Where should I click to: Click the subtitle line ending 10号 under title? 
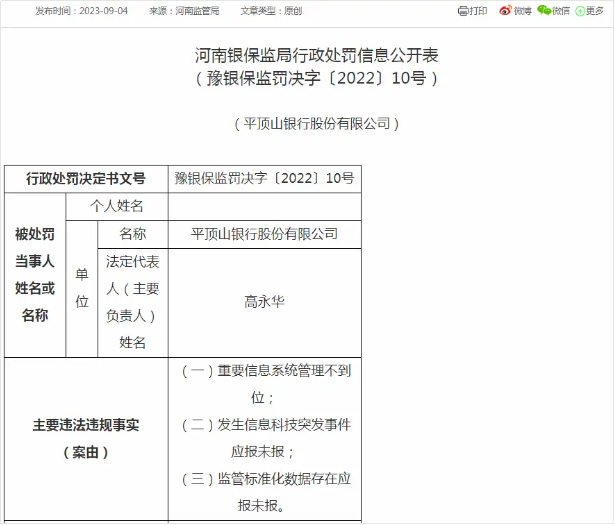click(x=316, y=78)
